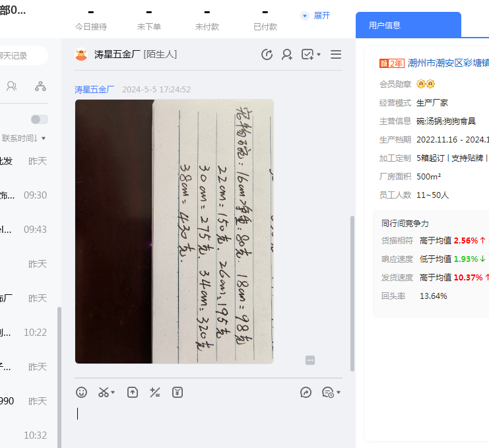Open the hamburger menu in chat header
Screen dimensions: 489x448
pyautogui.click(x=336, y=55)
